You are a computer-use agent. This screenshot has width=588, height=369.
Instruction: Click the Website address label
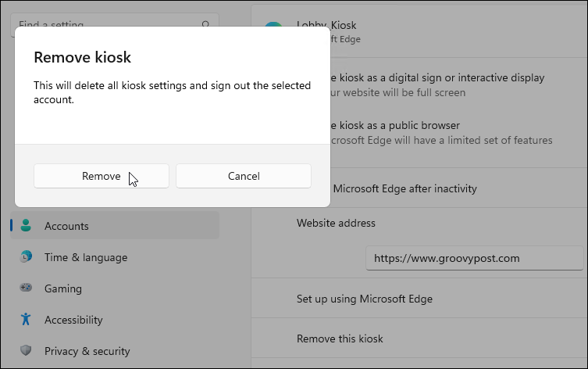(x=337, y=223)
